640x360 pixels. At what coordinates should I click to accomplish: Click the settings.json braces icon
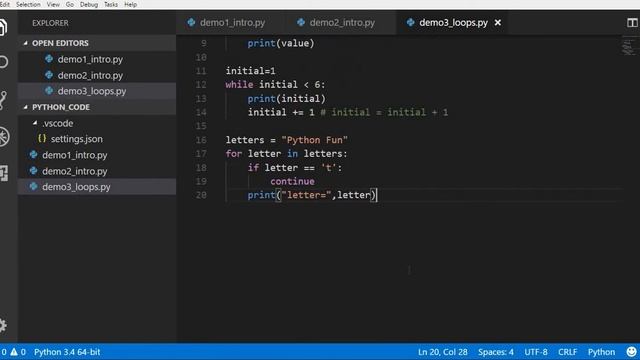[42, 139]
